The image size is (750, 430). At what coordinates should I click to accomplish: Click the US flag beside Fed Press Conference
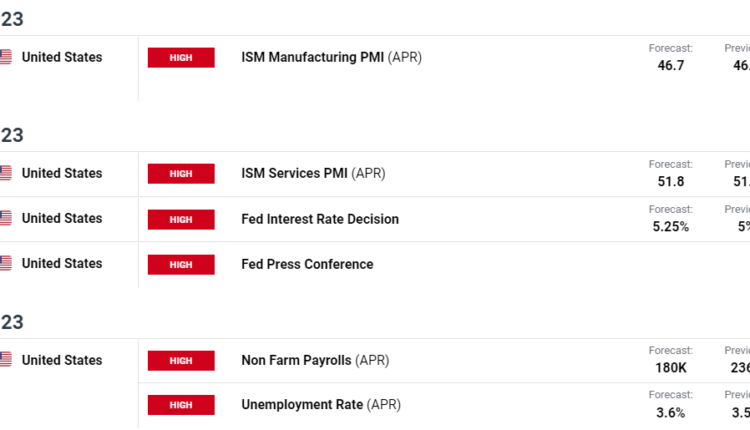(x=5, y=264)
